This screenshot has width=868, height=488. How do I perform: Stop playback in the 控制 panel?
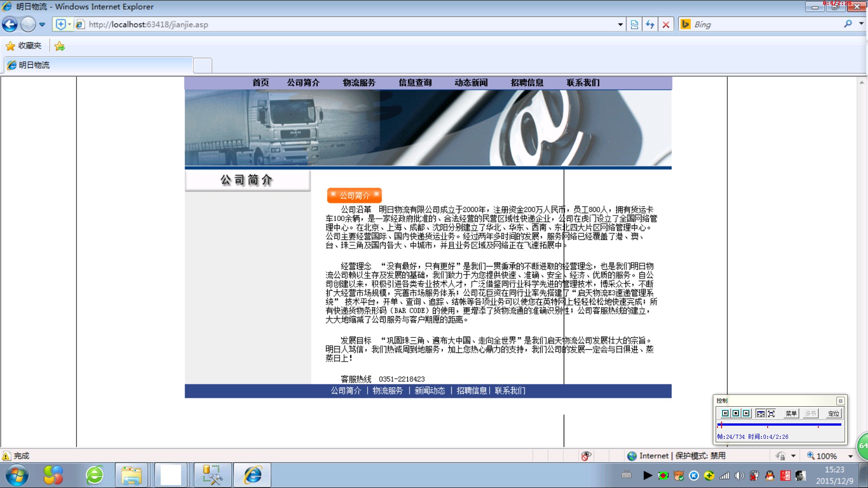pos(736,413)
